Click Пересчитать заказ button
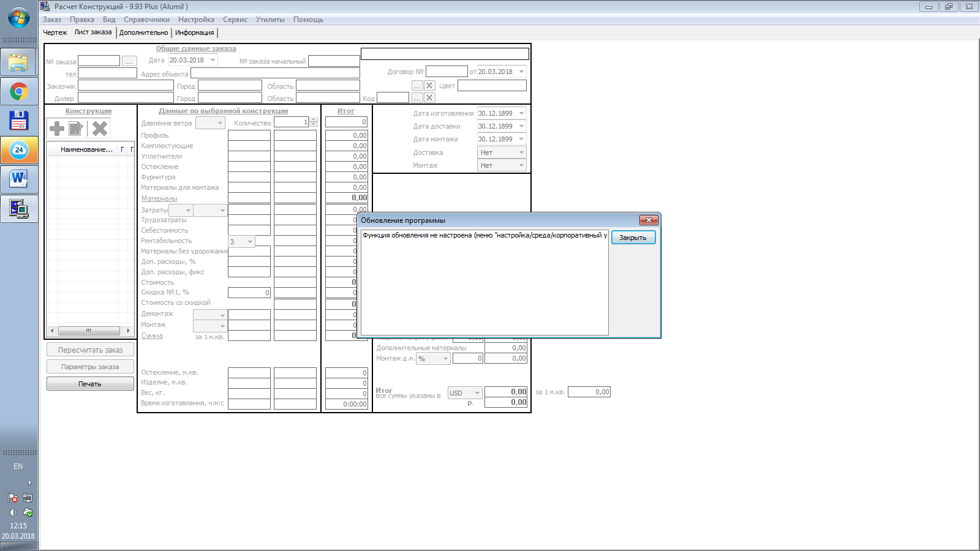This screenshot has height=551, width=980. coord(90,350)
